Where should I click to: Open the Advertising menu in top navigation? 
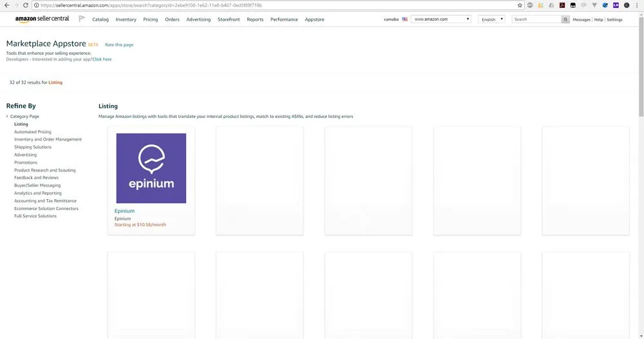point(198,19)
